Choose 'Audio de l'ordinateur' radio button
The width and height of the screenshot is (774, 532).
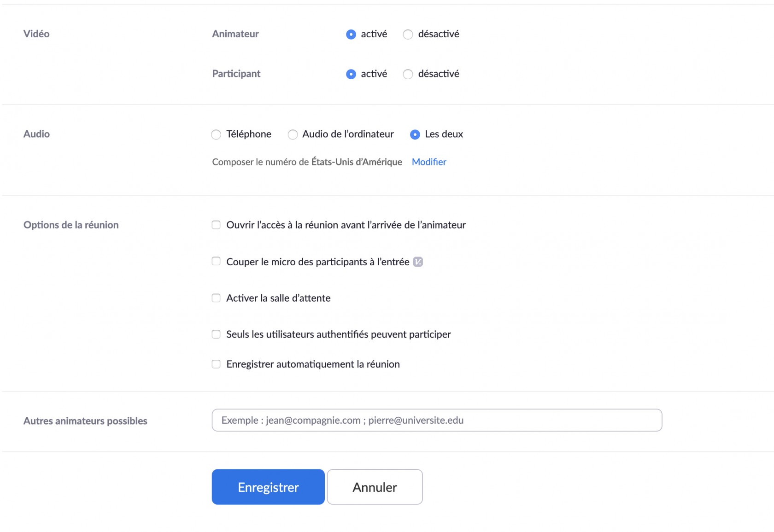point(293,134)
